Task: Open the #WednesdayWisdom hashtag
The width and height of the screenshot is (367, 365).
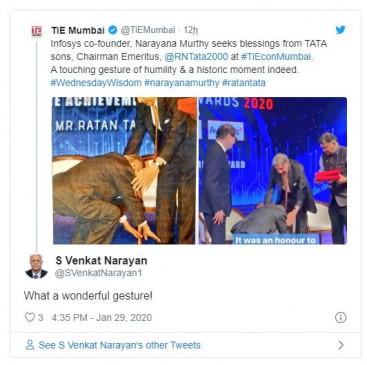Action: tap(96, 83)
